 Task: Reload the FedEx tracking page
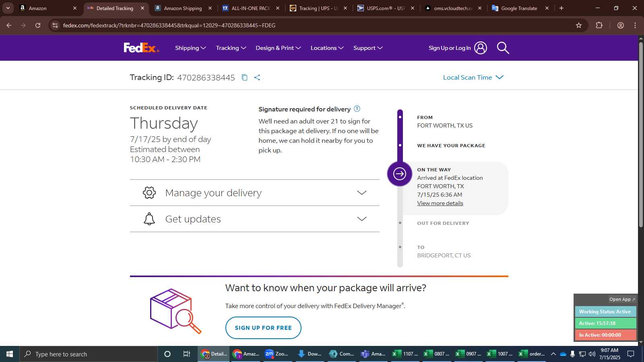pyautogui.click(x=38, y=25)
